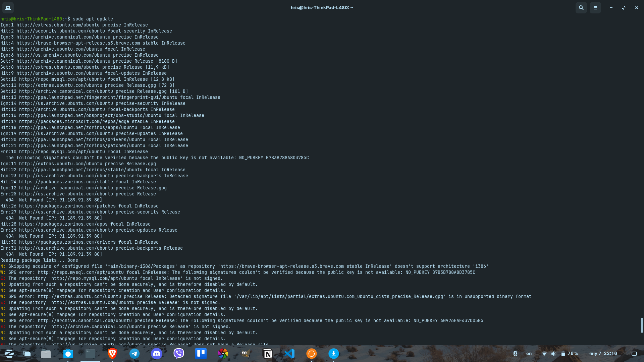Screen dimensions: 644x362
Task: Open the volume tray control
Action: click(x=554, y=354)
